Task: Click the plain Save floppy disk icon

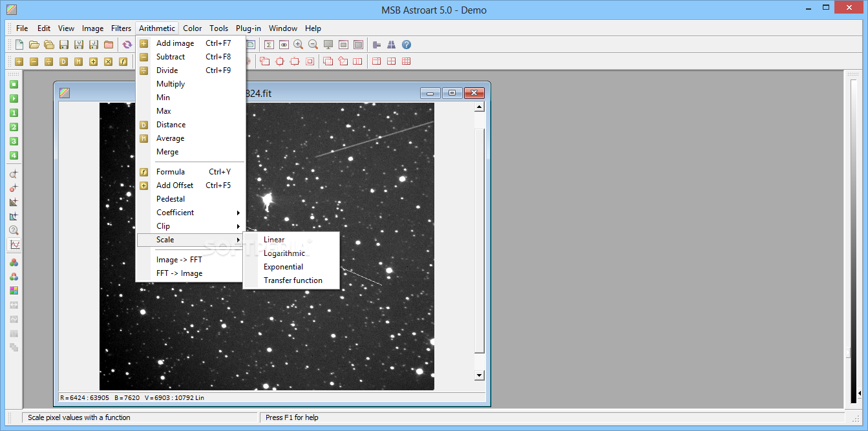Action: (64, 45)
